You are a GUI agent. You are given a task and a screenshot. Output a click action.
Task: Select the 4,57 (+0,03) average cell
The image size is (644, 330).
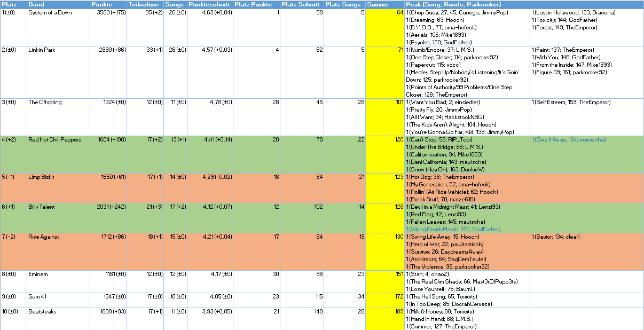click(x=210, y=72)
